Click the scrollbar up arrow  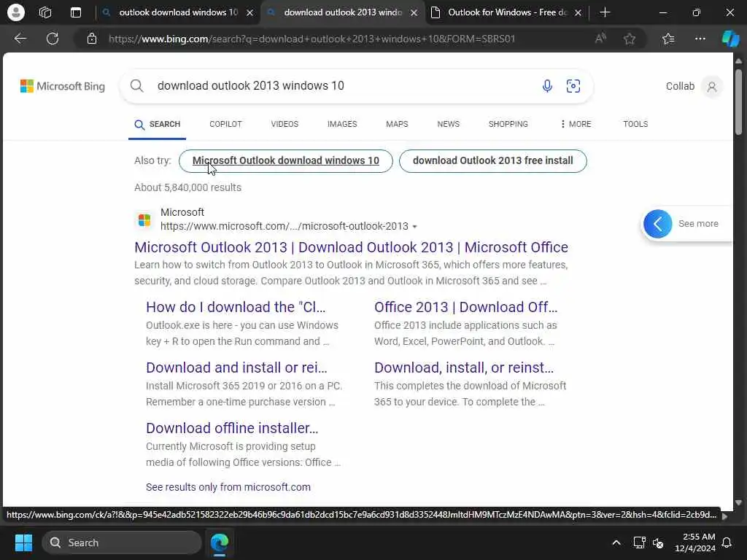[738, 61]
